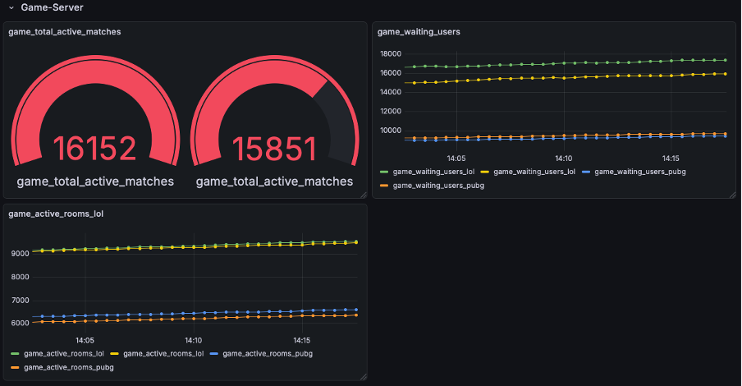
Task: Click the 18000 y-axis label
Action: pyautogui.click(x=390, y=54)
